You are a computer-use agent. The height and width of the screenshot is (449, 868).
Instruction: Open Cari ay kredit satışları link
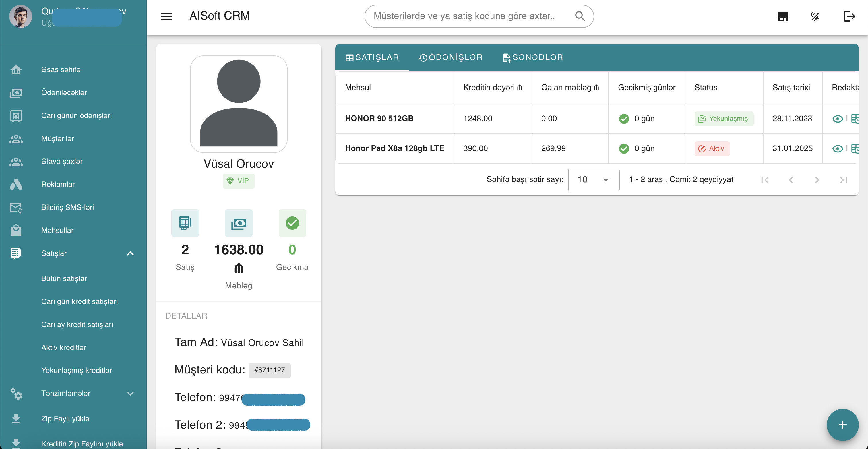point(77,324)
